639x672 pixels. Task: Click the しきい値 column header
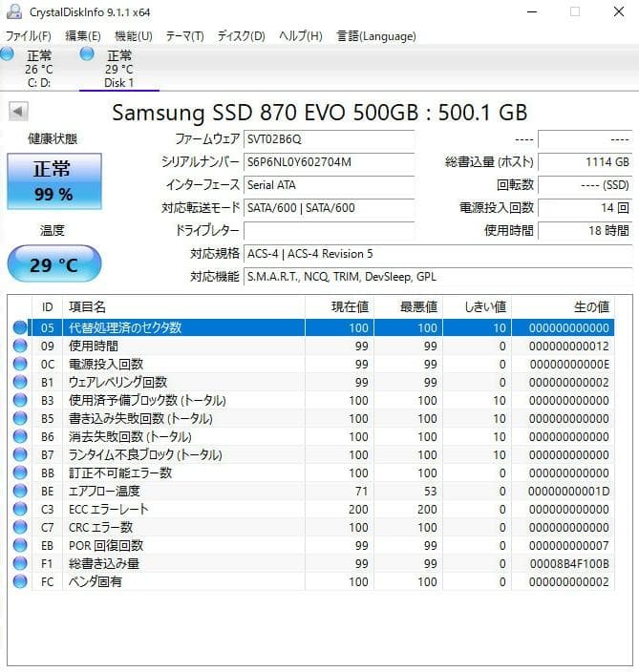(x=478, y=306)
